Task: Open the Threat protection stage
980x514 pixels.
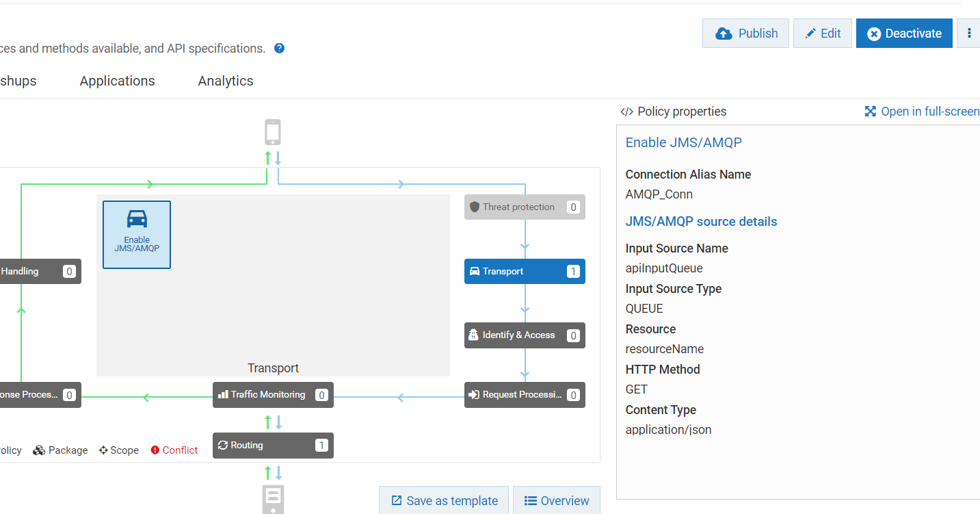Action: 525,207
